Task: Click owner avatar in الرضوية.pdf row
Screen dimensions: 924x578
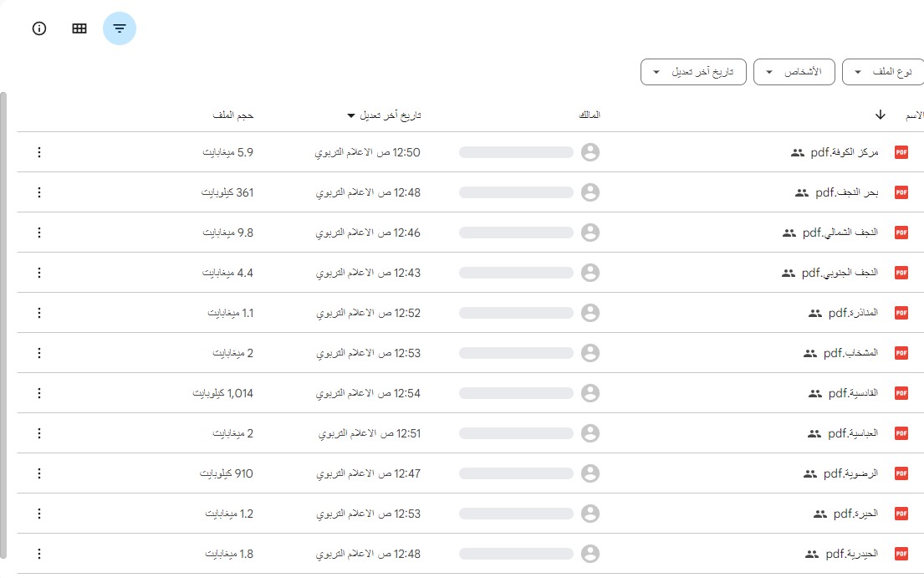Action: coord(590,473)
